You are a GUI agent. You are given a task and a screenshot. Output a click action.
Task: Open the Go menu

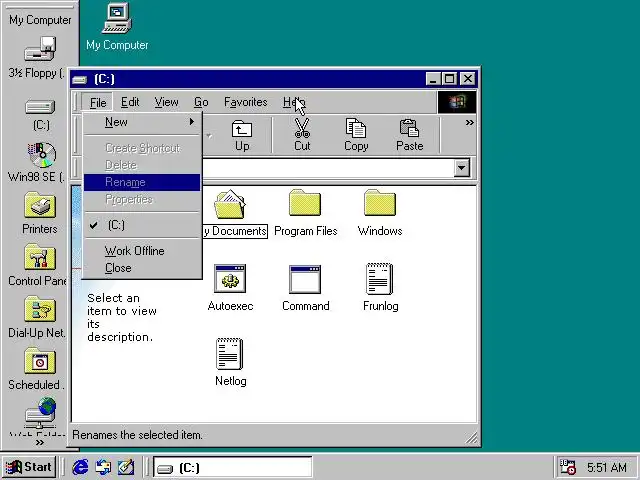coord(201,102)
